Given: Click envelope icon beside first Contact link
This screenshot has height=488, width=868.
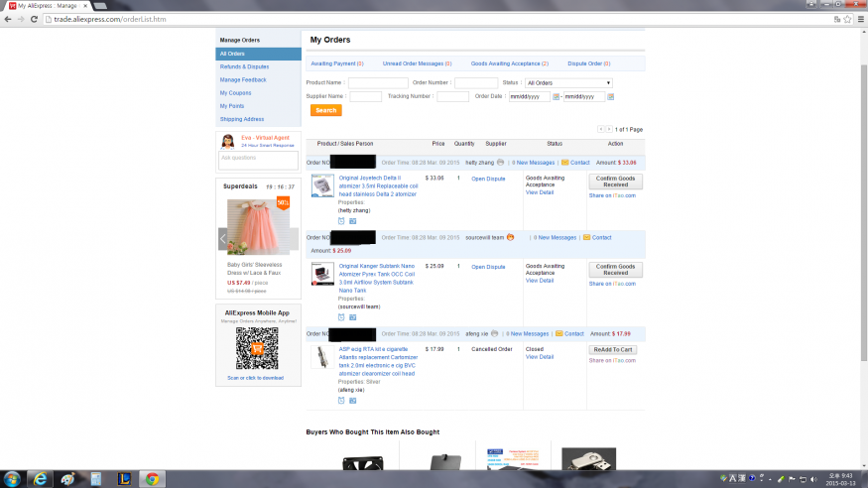Looking at the screenshot, I should pos(564,162).
